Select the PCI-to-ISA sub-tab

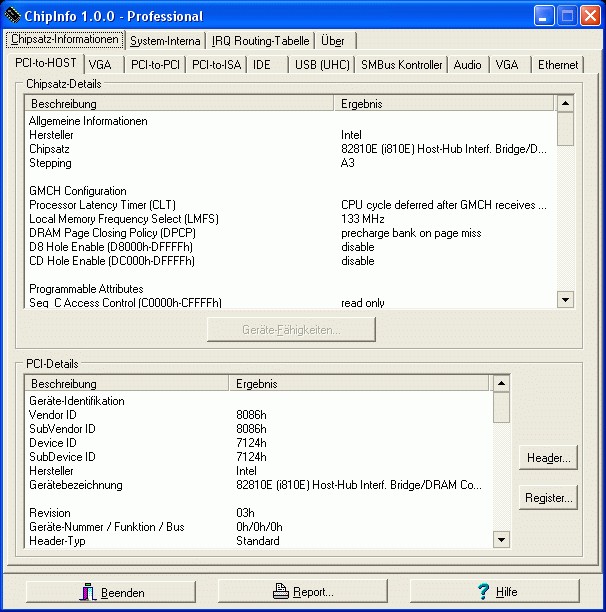[217, 65]
